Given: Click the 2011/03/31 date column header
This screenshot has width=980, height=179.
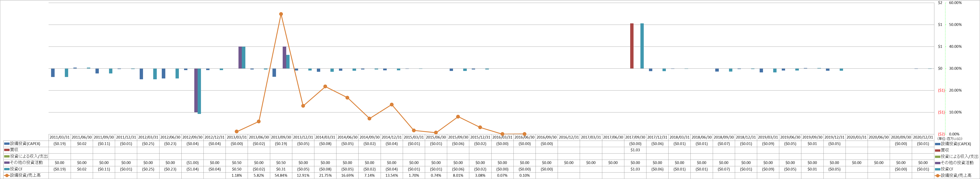Looking at the screenshot, I should point(60,137).
